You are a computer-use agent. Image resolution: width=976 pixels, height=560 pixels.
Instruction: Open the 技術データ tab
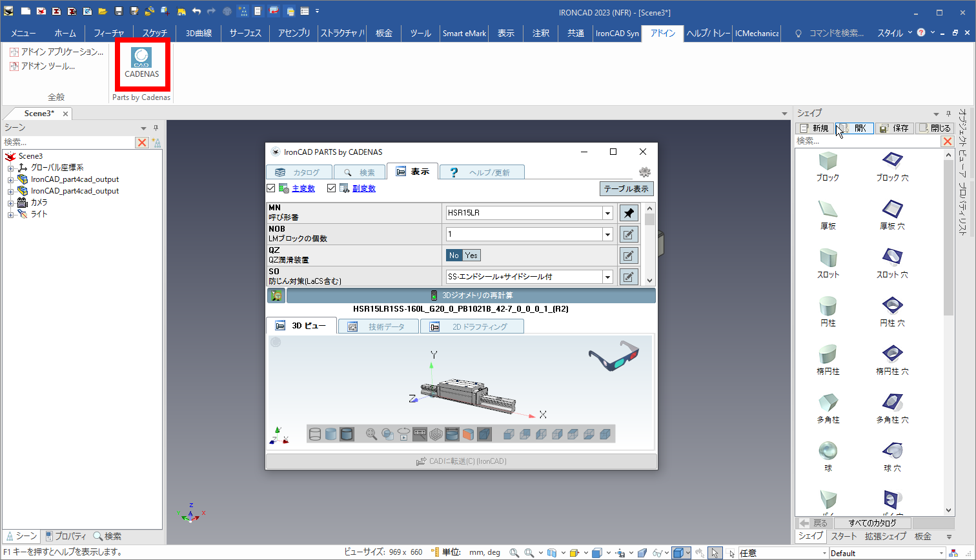pyautogui.click(x=378, y=326)
